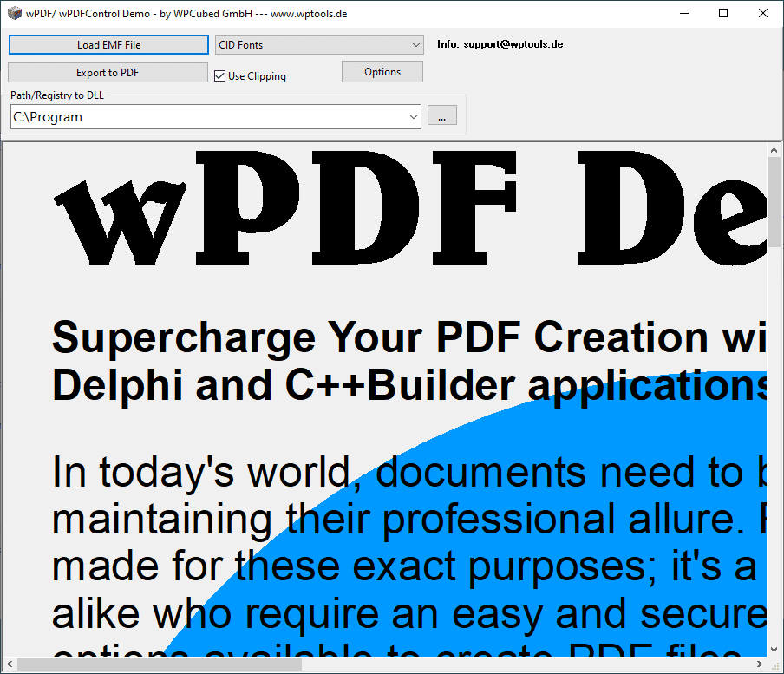Click the horizontal scrollbar thumb
This screenshot has height=674, width=784.
(x=160, y=664)
